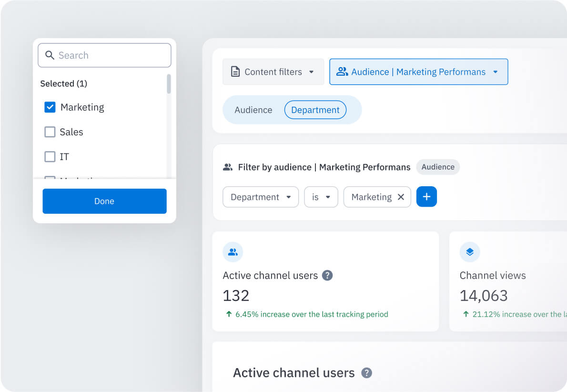Screen dimensions: 567x392
Task: Select the Audience tab in filter group
Action: coord(253,110)
